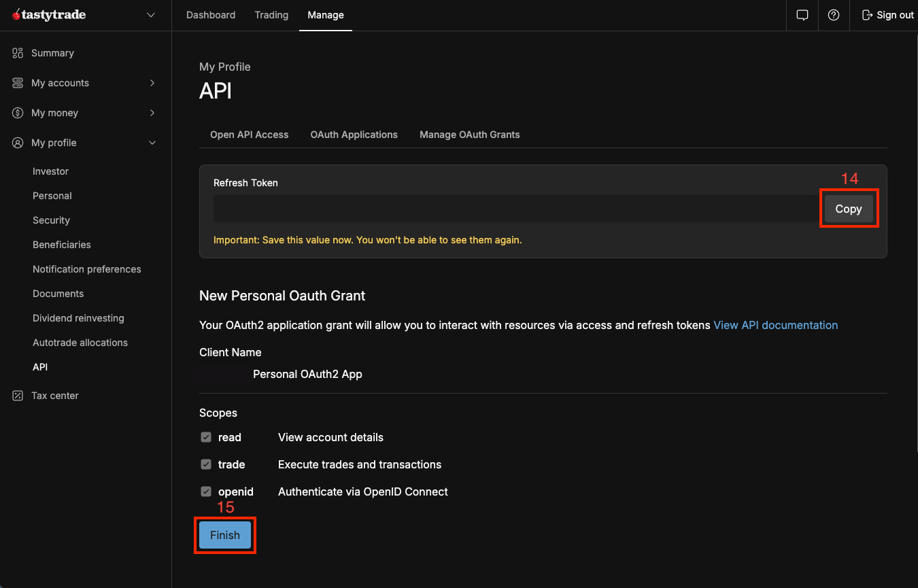Click the Personal OAuth2 App client name
The width and height of the screenshot is (918, 588).
click(307, 374)
